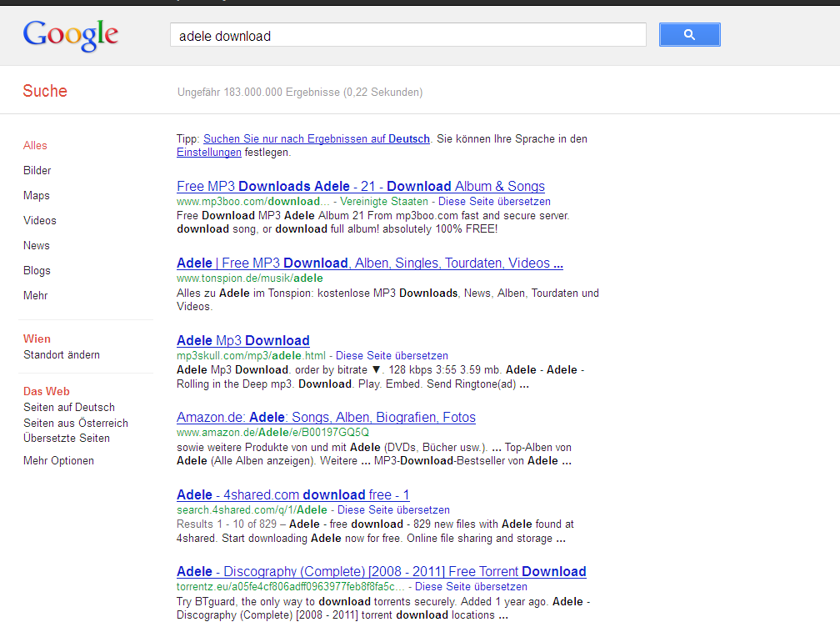The image size is (840, 632).
Task: Click the www.amazon.de/Adele URL text
Action: (x=272, y=432)
